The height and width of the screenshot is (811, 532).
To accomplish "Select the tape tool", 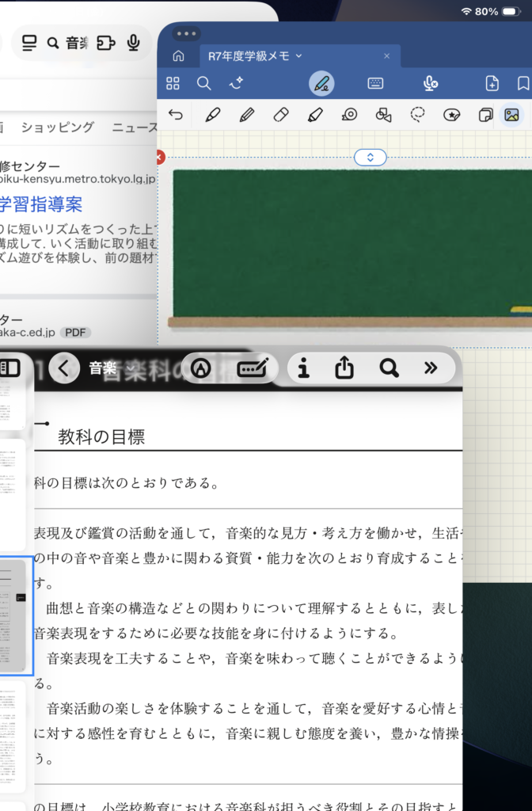I will 349,115.
